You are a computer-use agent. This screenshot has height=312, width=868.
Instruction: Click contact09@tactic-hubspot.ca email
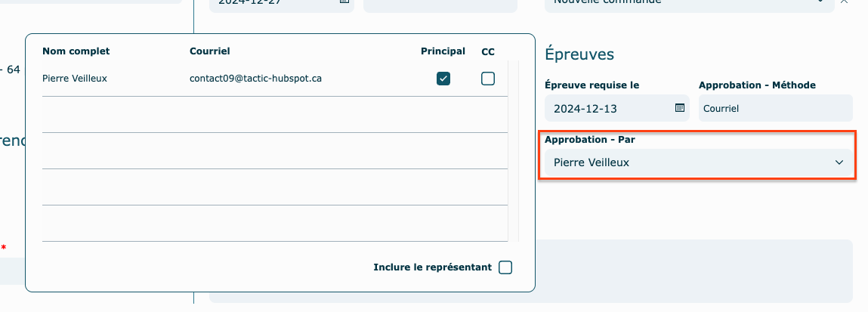tap(255, 78)
